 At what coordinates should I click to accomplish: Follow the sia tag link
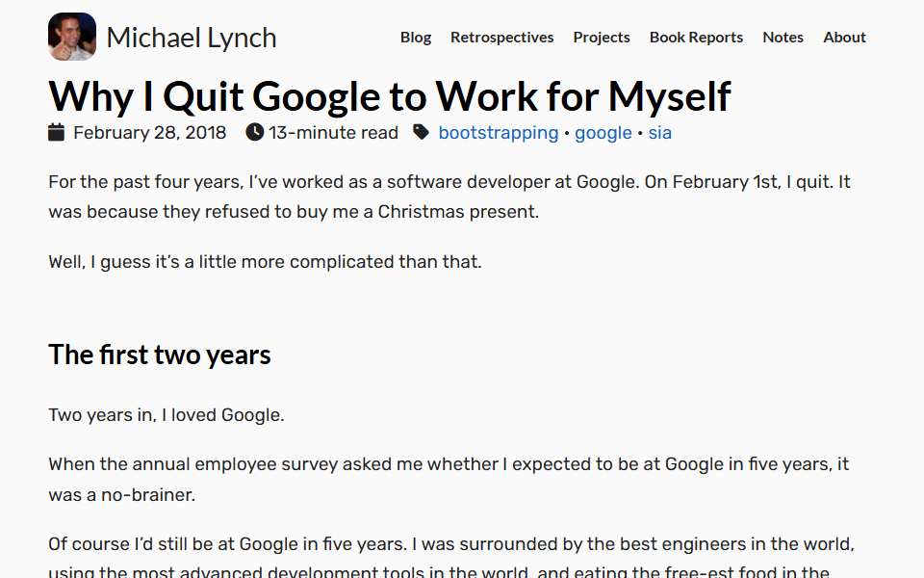pos(660,133)
